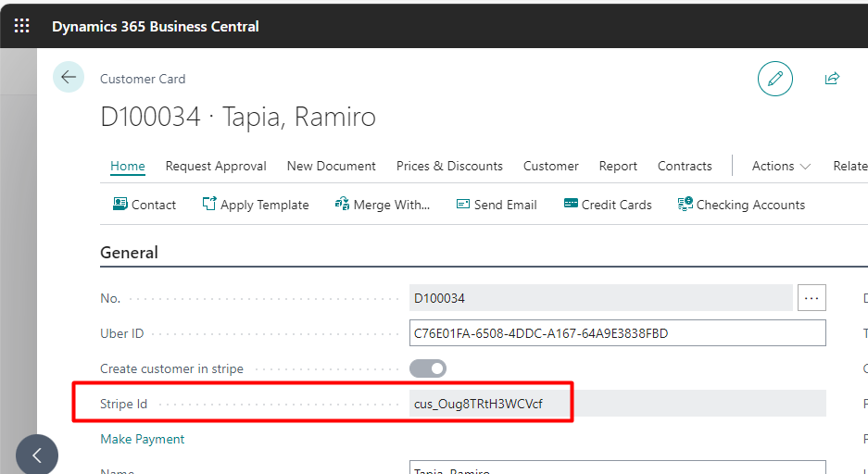
Task: Open the Prices & Discounts tab
Action: (x=449, y=166)
